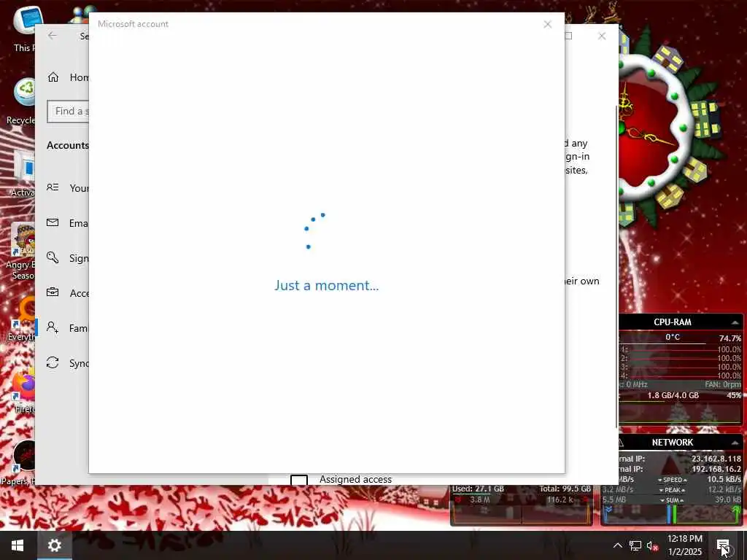Click the Microsoft account dialog title
747x560 pixels.
tap(133, 24)
